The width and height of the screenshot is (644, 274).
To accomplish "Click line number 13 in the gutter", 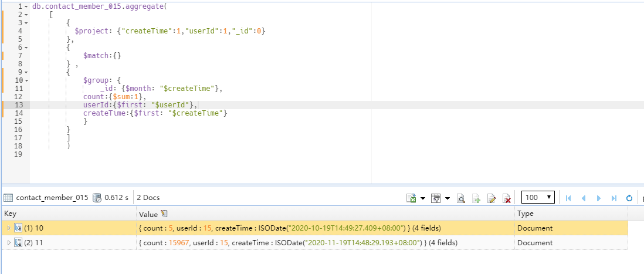I will pyautogui.click(x=18, y=105).
